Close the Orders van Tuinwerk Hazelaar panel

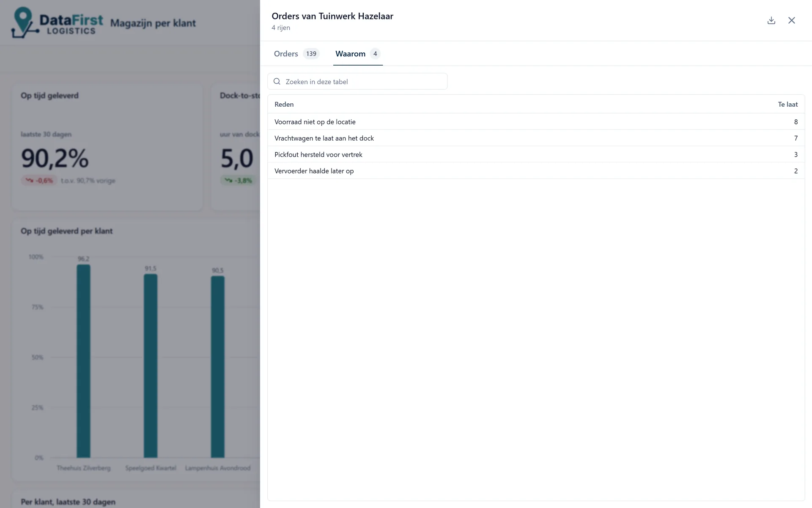click(x=791, y=20)
